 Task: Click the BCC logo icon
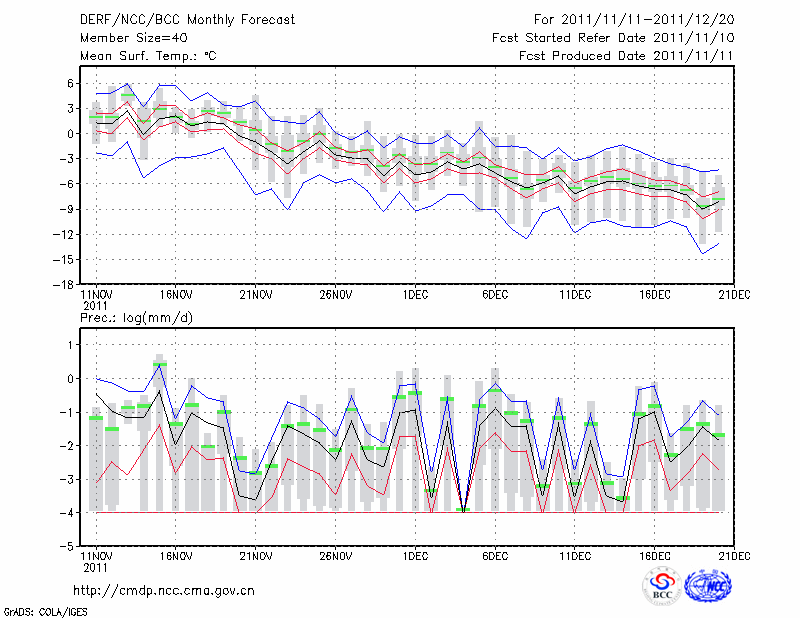pyautogui.click(x=661, y=586)
